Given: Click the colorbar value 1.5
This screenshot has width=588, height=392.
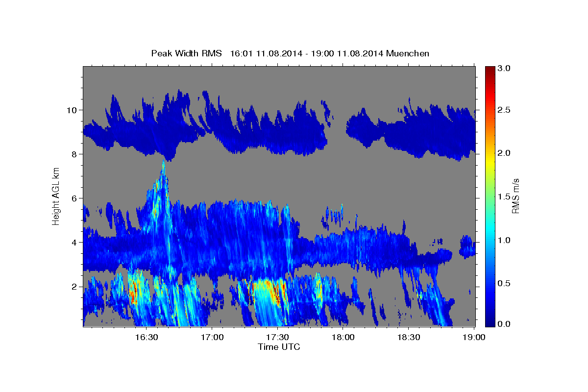Looking at the screenshot, I should [x=505, y=196].
